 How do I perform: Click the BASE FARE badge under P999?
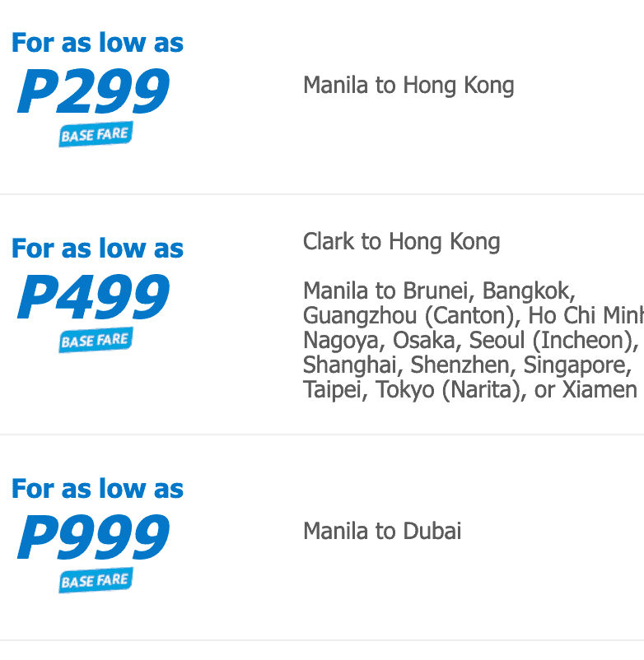(x=96, y=580)
